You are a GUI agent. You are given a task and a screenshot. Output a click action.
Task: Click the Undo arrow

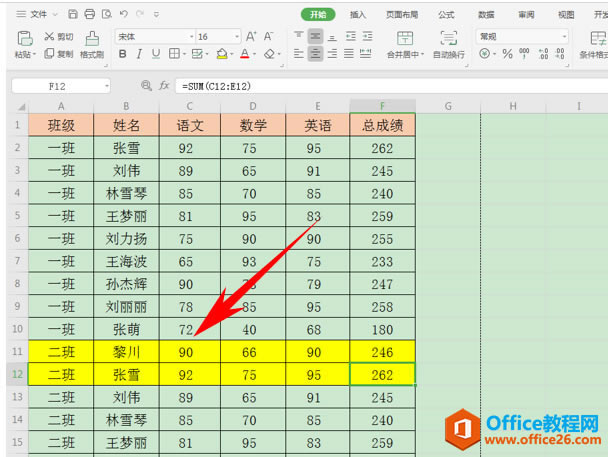click(124, 14)
